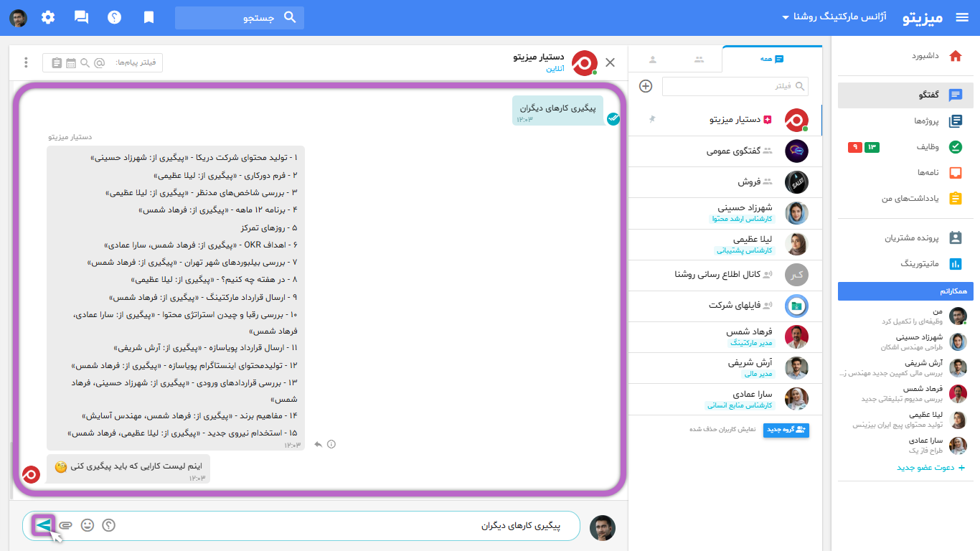Open chat with لیلا عظیمی کارشناس پشتیبانی

725,244
